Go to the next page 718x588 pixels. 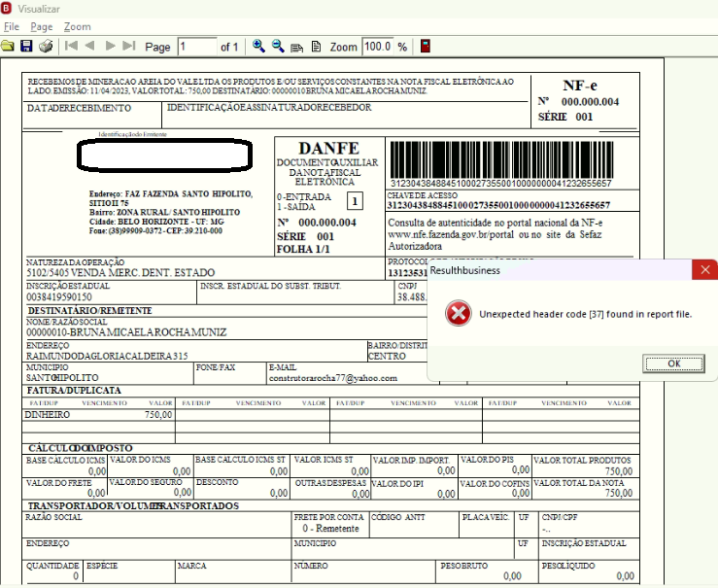click(110, 46)
